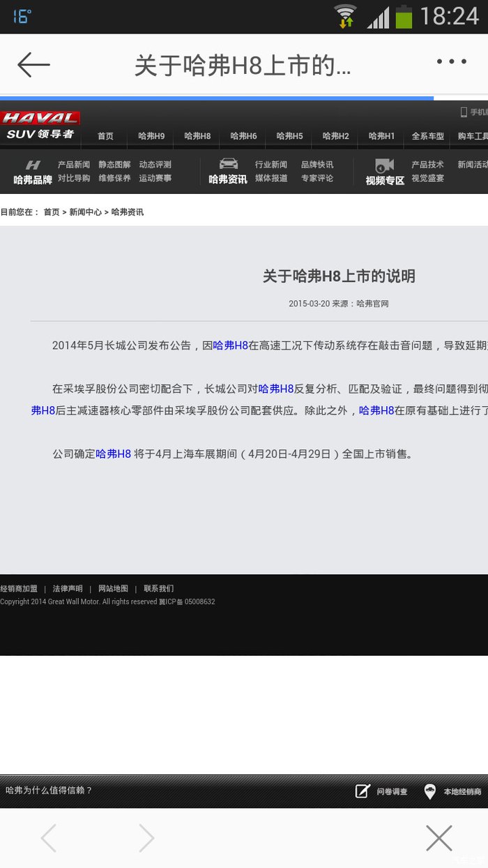Image resolution: width=488 pixels, height=868 pixels.
Task: Click article title 关于哈弗H8上市的说明
Action: (339, 276)
